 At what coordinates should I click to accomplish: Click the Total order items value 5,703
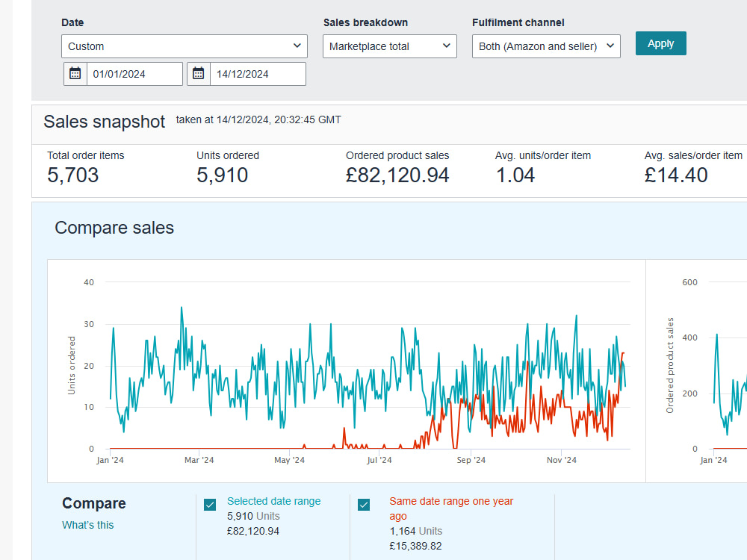click(x=73, y=175)
